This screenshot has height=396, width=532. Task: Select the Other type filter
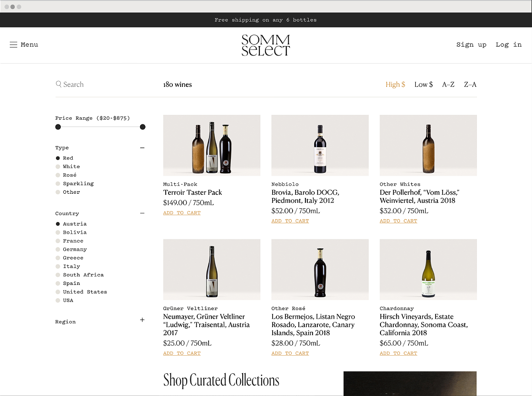tap(68, 192)
